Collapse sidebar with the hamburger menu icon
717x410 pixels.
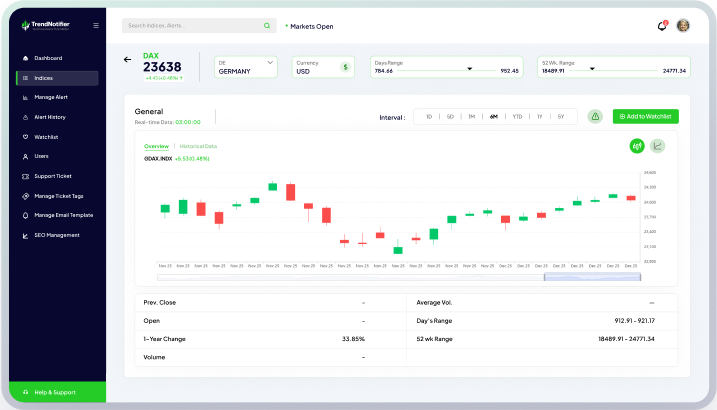96,25
